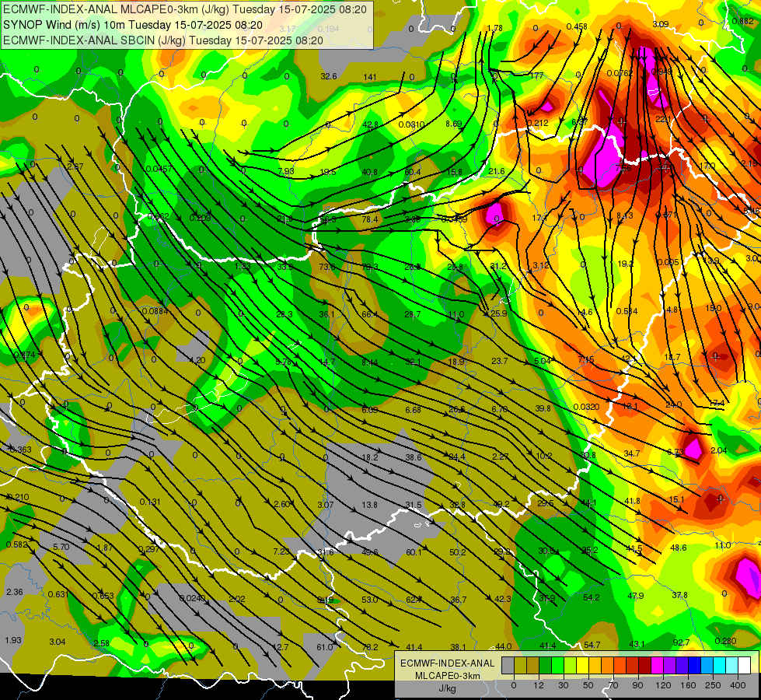
Task: Click the J/kg unit label in legend
Action: click(x=447, y=688)
